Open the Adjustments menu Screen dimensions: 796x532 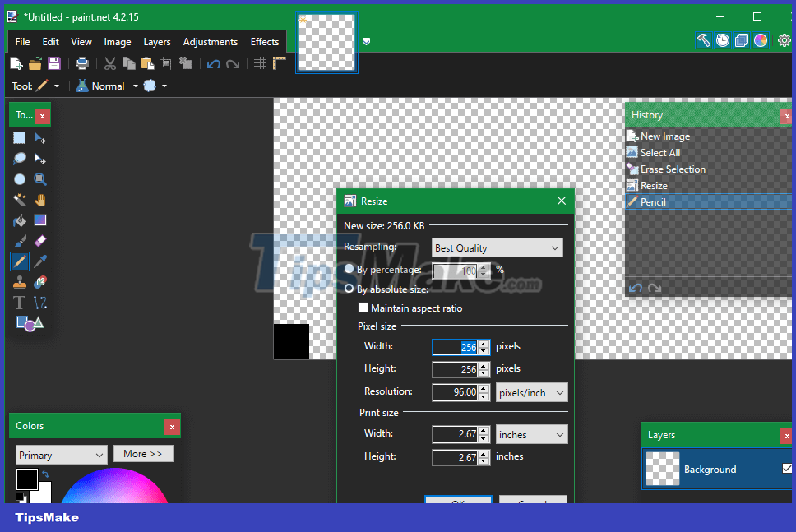click(x=210, y=41)
